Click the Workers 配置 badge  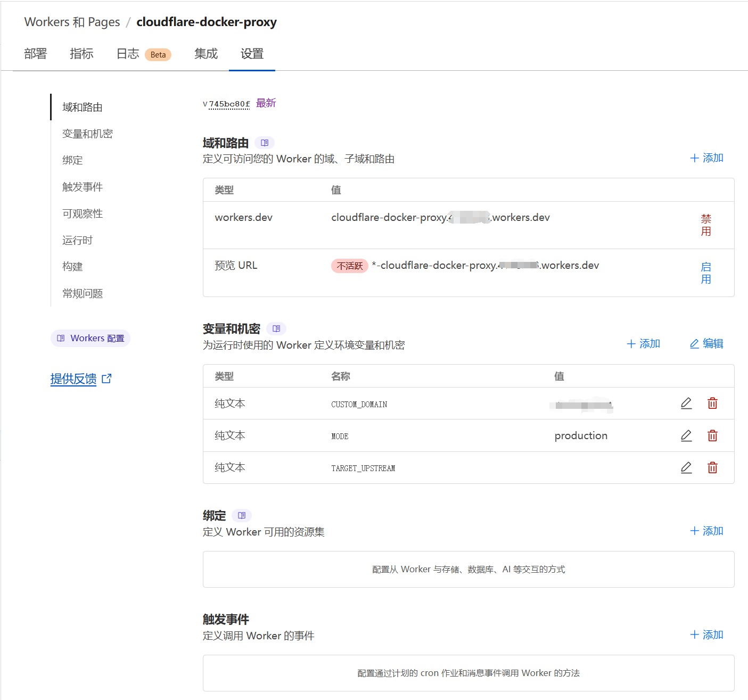point(91,339)
